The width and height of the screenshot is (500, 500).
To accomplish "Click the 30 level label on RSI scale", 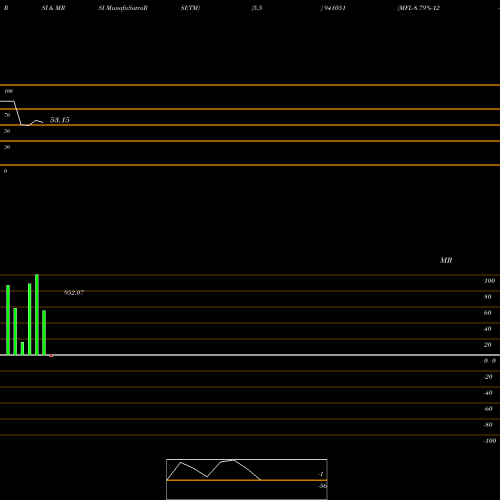I will coord(7,147).
